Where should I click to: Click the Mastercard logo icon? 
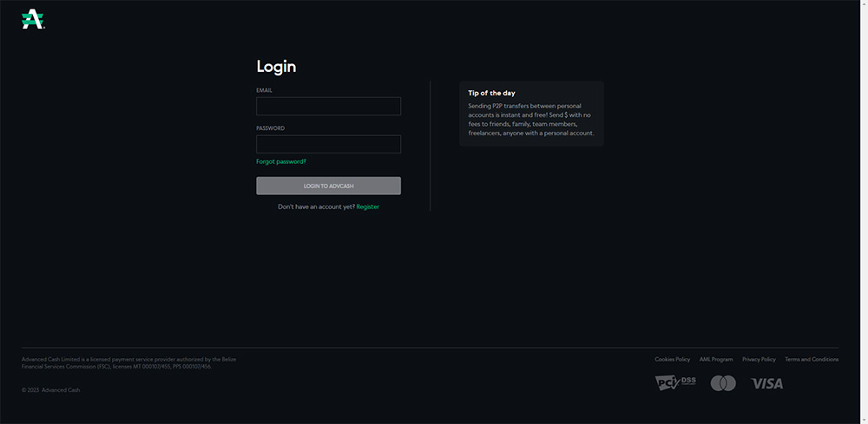click(x=723, y=383)
